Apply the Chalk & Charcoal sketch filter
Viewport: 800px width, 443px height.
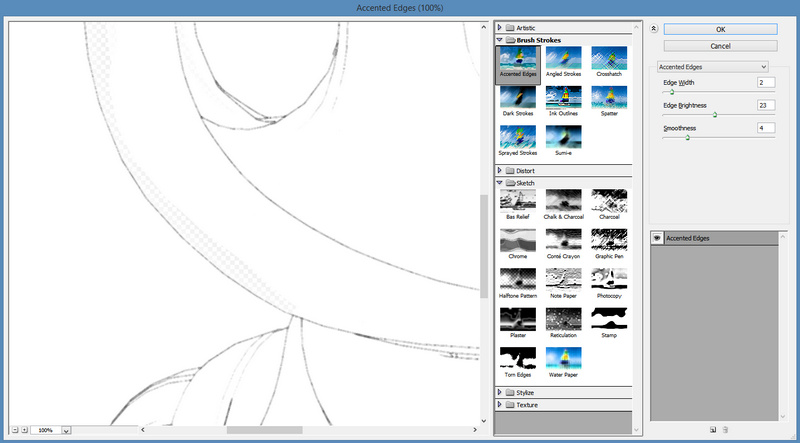(x=565, y=206)
